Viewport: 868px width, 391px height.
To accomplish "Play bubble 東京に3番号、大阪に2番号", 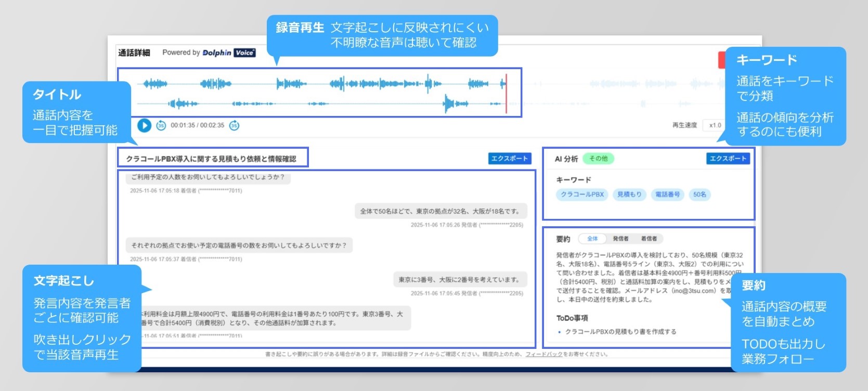I will [460, 280].
